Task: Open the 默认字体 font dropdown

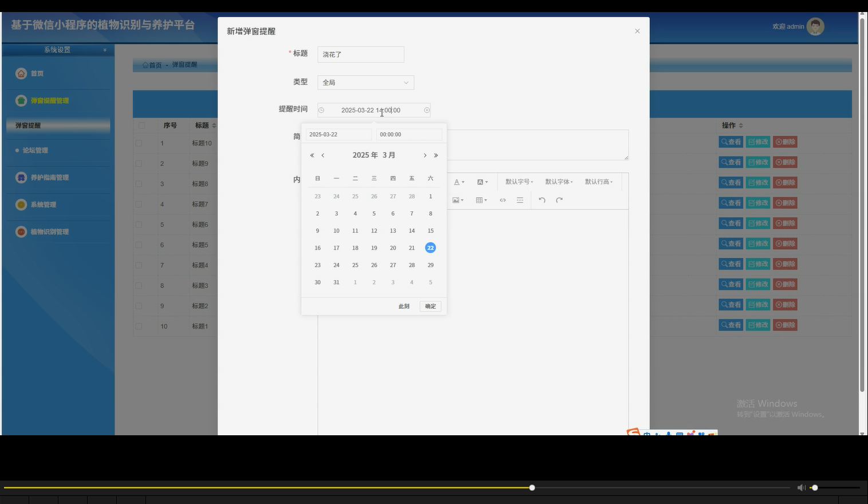Action: (x=558, y=182)
